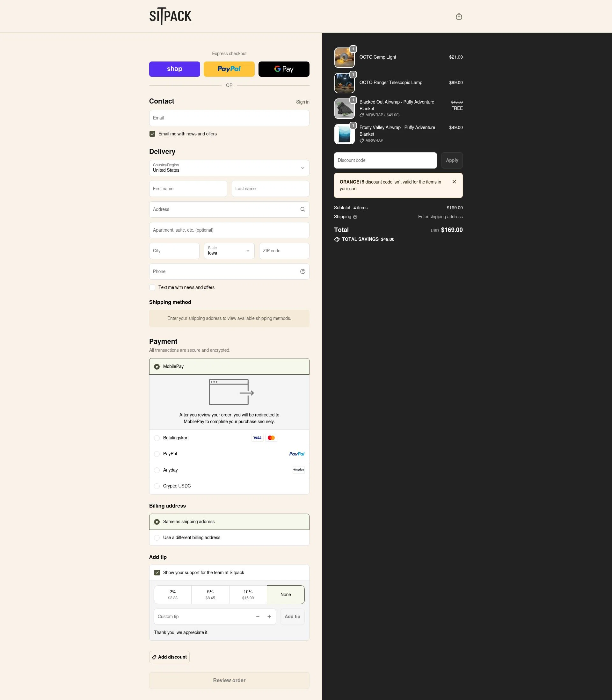Viewport: 612px width, 700px height.
Task: Choose Use a different billing address
Action: [x=157, y=538]
